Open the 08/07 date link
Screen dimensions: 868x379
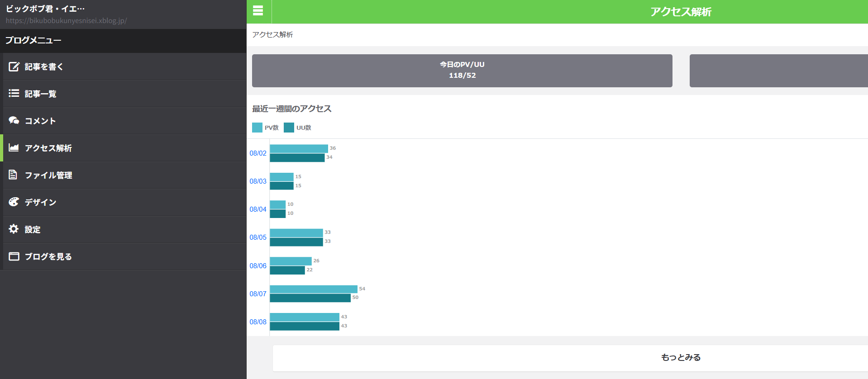(258, 294)
